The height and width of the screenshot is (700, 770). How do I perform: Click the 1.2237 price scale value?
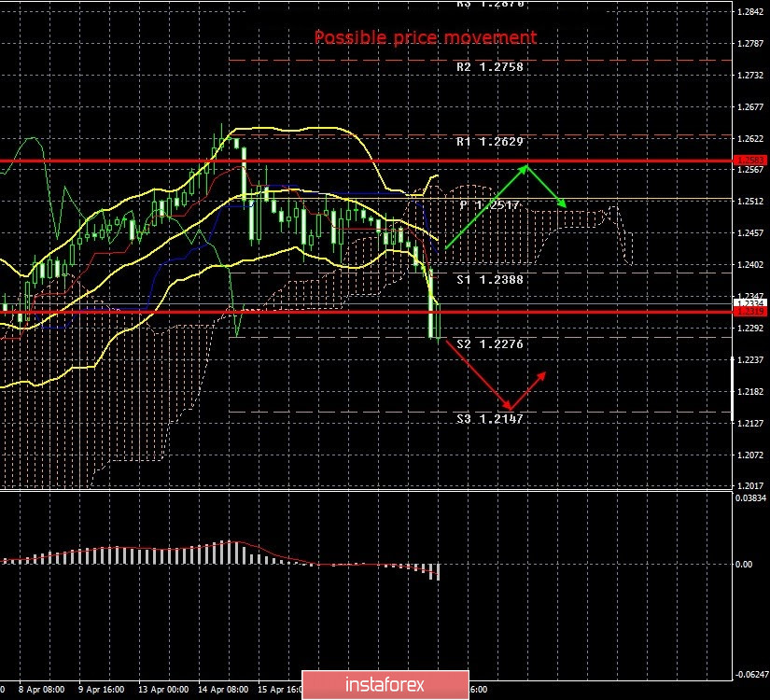[x=750, y=360]
